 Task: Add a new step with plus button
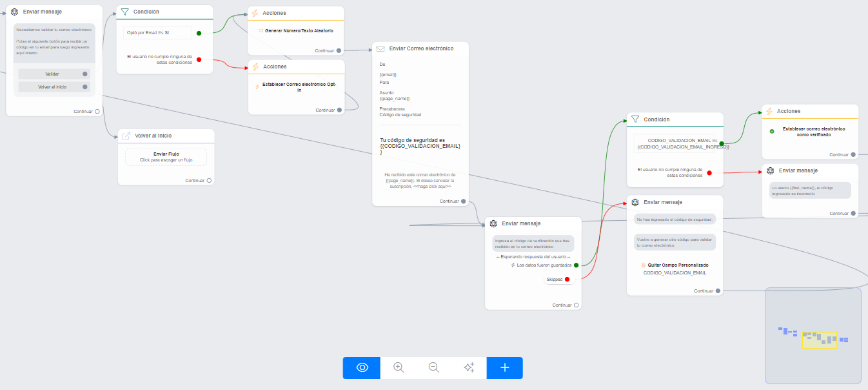[x=504, y=367]
